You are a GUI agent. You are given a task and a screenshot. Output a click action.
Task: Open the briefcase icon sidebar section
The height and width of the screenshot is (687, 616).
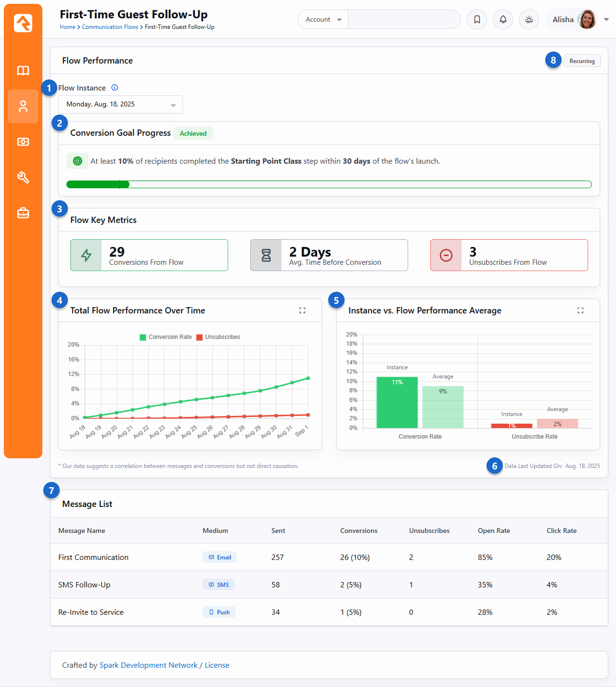click(x=23, y=213)
